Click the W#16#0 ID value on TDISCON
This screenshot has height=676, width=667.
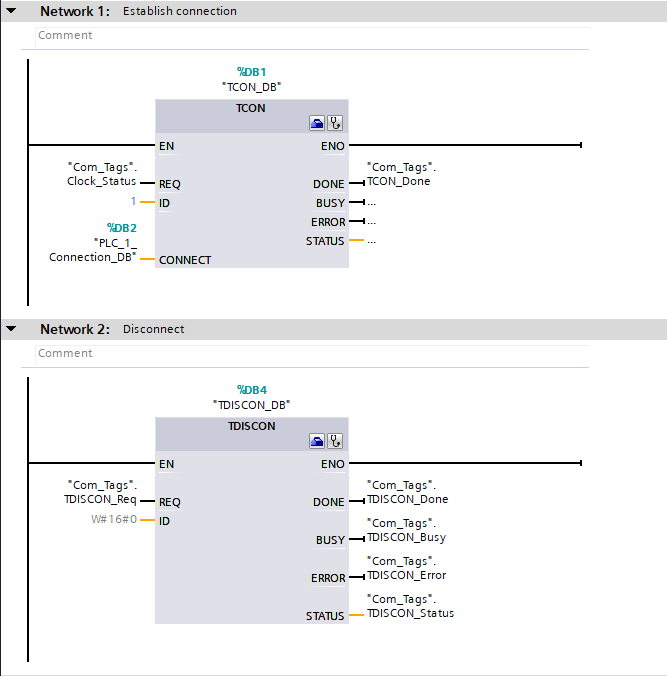point(113,521)
